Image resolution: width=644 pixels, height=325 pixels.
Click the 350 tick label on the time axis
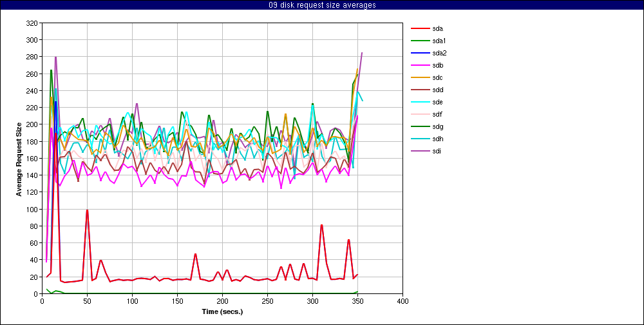(357, 301)
